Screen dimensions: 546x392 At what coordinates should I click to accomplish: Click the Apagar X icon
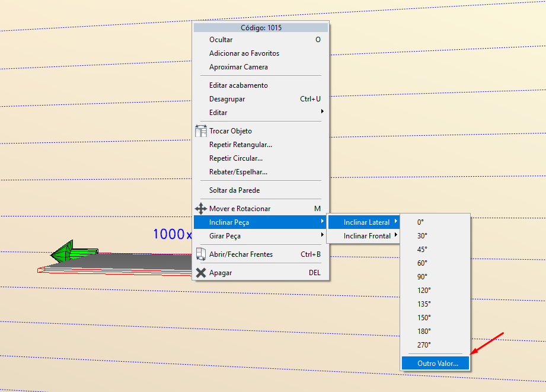click(x=200, y=273)
